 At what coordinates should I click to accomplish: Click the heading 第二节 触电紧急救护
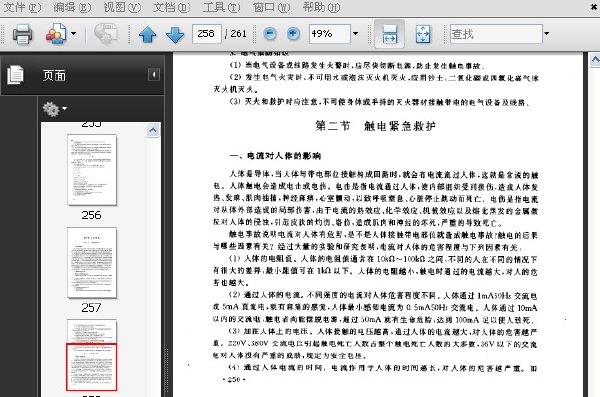tap(375, 126)
